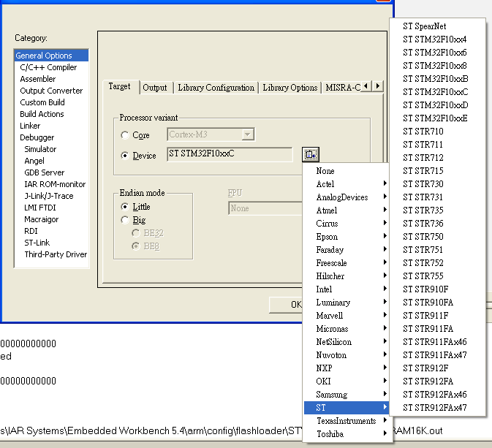Select IAR ROM-monitor category
Image resolution: width=492 pixels, height=448 pixels.
coord(55,184)
